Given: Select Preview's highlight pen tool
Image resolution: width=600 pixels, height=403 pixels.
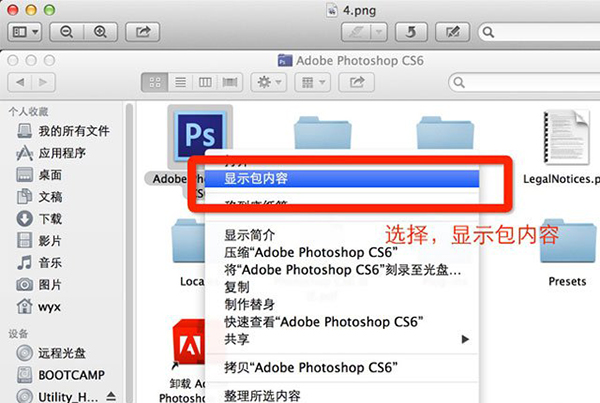Looking at the screenshot, I should point(356,32).
